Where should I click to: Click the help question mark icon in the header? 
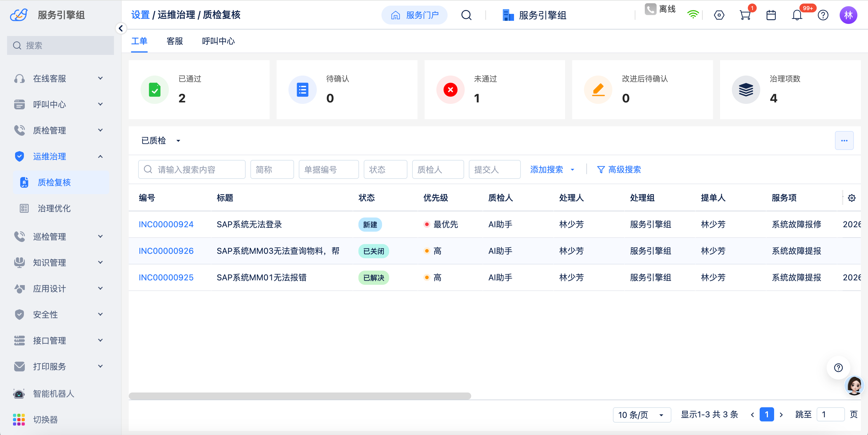[823, 15]
